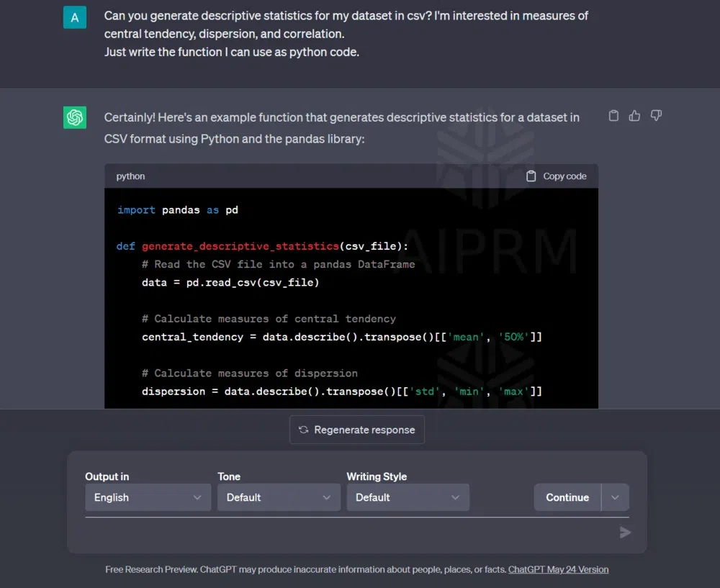Viewport: 720px width, 588px height.
Task: Click into the message input field
Action: coord(346,533)
